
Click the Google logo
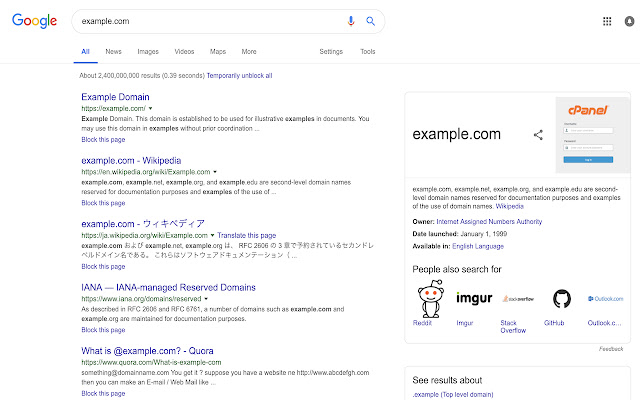coord(34,21)
